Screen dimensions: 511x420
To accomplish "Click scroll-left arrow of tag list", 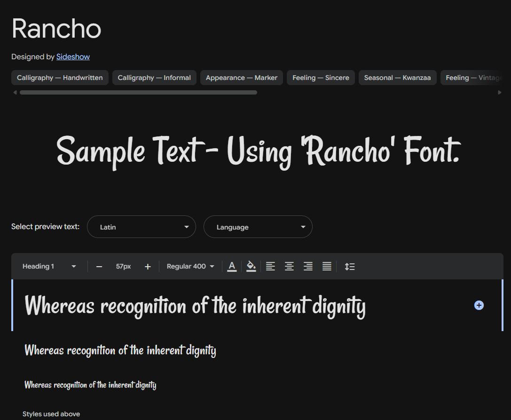I will pyautogui.click(x=15, y=92).
